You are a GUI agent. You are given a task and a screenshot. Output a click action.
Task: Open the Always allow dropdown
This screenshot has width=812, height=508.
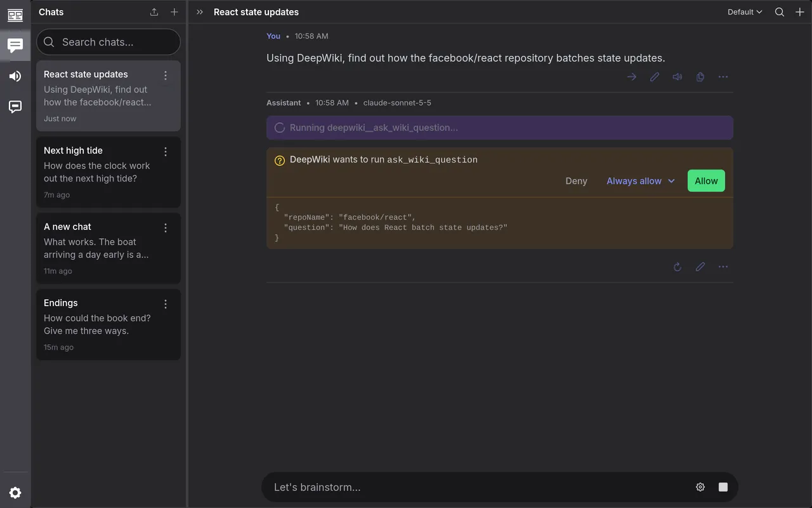point(641,181)
